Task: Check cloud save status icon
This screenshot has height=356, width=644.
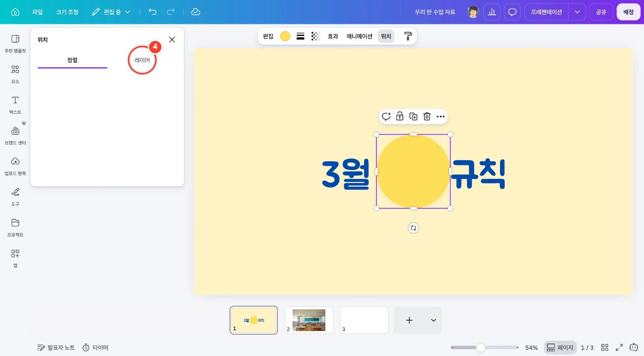Action: 196,12
